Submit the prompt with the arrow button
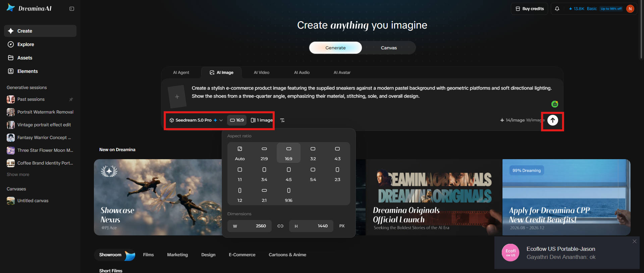 pyautogui.click(x=553, y=120)
